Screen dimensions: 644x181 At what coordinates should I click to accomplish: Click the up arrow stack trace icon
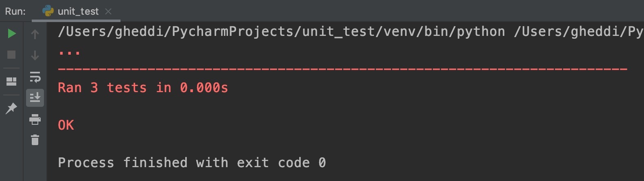pyautogui.click(x=35, y=34)
